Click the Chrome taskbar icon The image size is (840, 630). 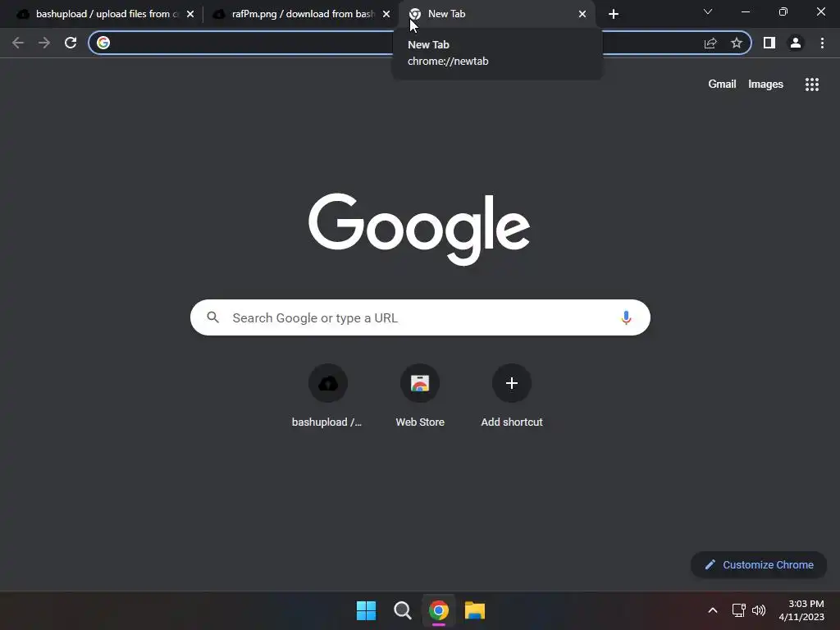click(x=439, y=610)
